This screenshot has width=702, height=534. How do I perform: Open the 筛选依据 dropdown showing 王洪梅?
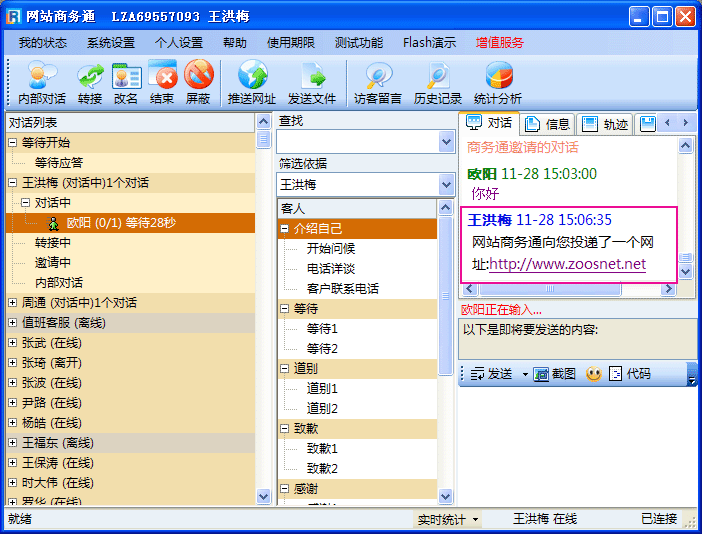[x=446, y=185]
